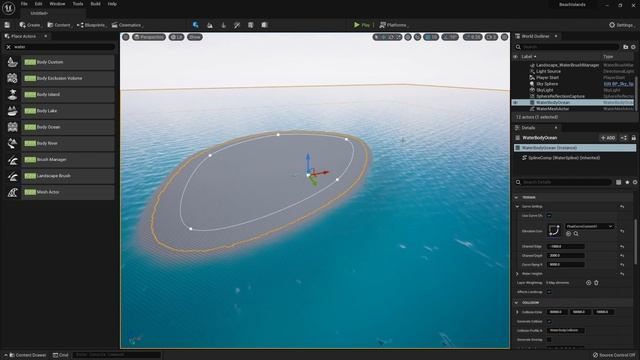Collapse the Collision section
This screenshot has height=360, width=640.
tap(516, 303)
